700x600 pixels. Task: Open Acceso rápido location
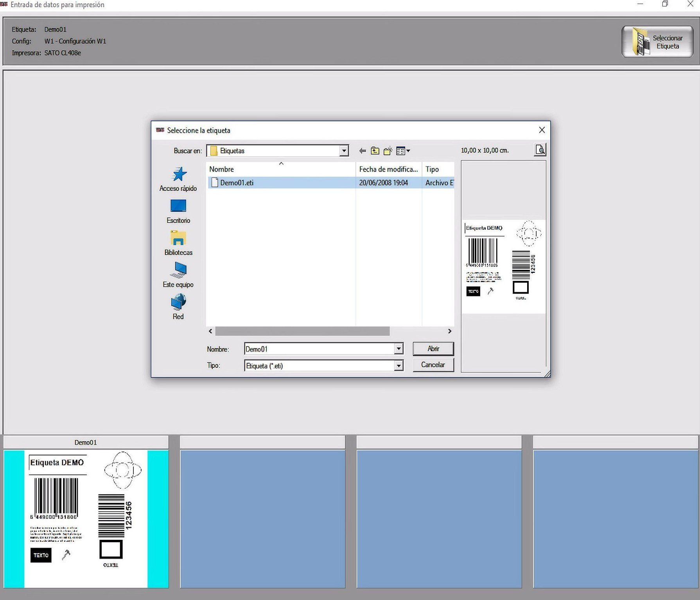(178, 179)
